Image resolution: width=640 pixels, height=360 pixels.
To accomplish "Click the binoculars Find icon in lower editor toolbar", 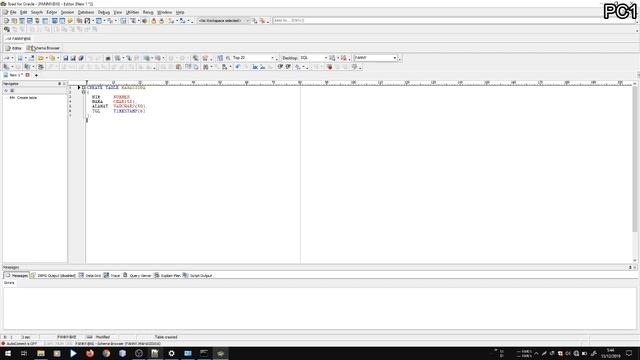I will pos(205,67).
